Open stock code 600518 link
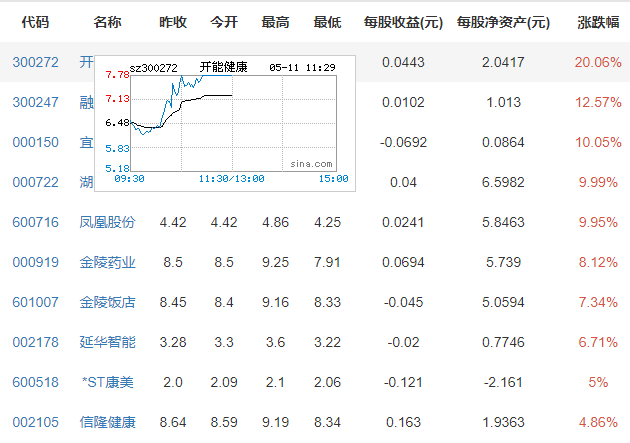Screen dimensions: 630x443 tap(35, 382)
